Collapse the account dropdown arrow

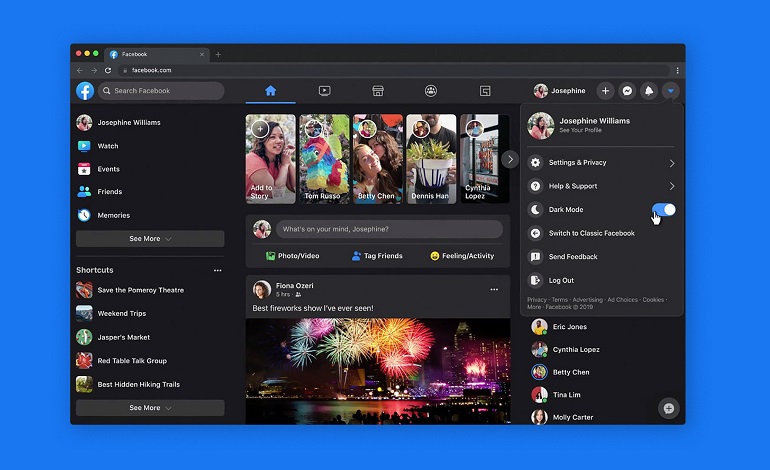pos(670,91)
